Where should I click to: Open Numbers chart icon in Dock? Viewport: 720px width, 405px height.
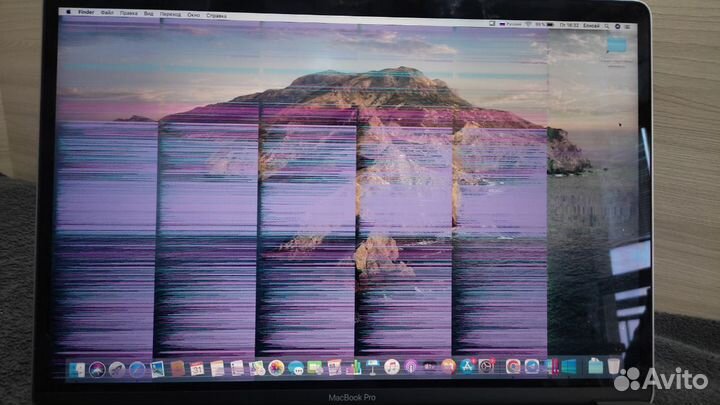[x=354, y=367]
